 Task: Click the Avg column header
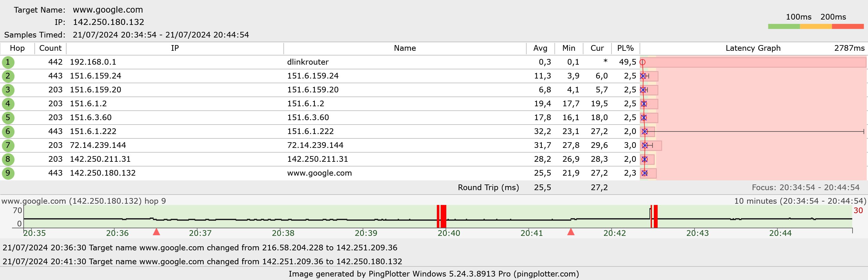click(540, 48)
